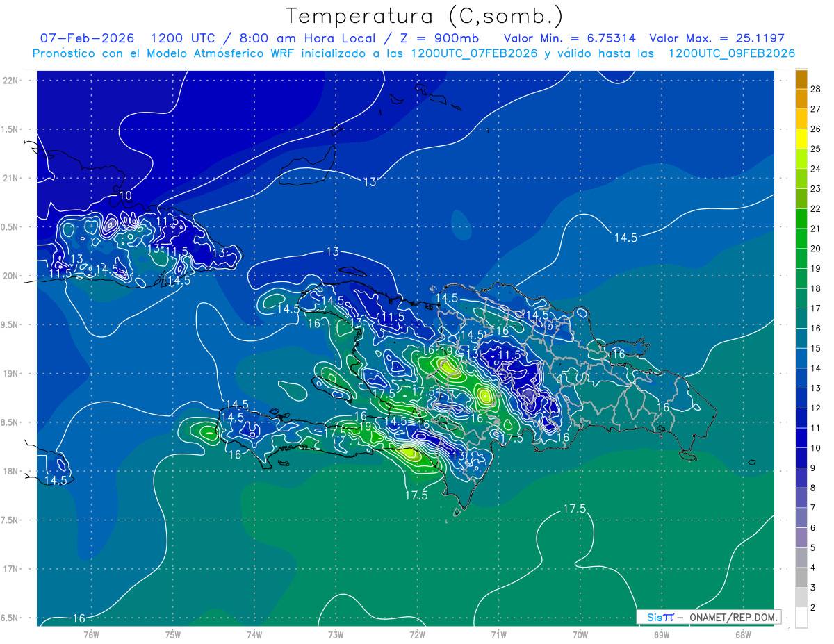
Task: Click the '76W' longitude axis label
Action: (x=91, y=635)
